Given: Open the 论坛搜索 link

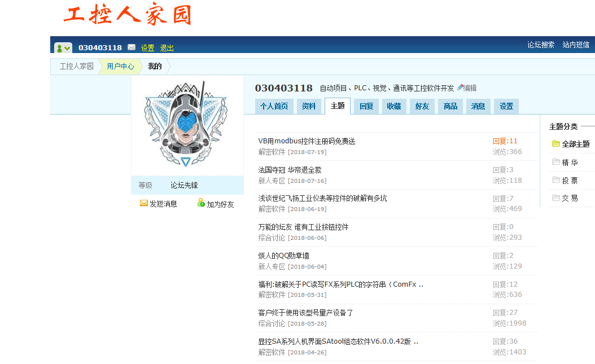Looking at the screenshot, I should point(541,45).
